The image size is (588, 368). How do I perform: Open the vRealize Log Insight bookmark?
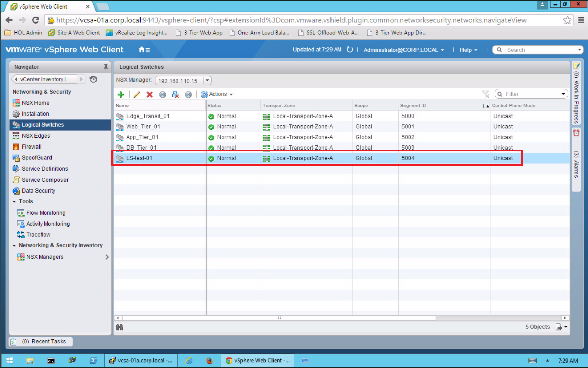(137, 33)
